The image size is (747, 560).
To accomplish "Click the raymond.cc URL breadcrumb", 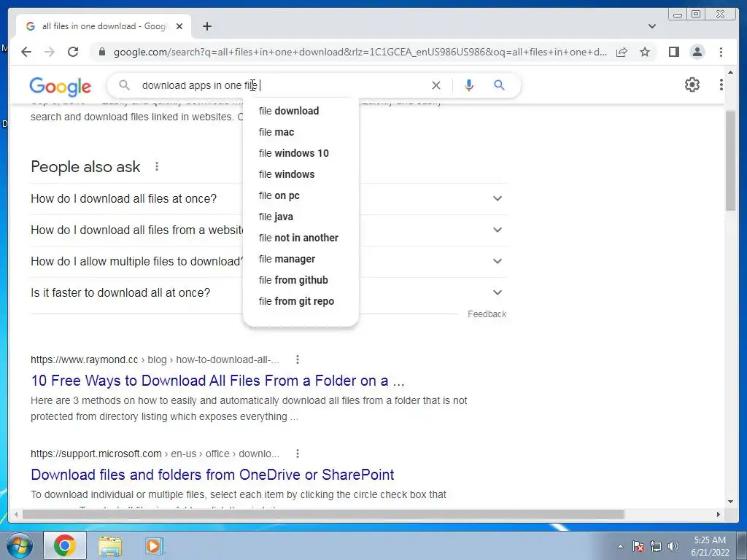I will point(155,359).
